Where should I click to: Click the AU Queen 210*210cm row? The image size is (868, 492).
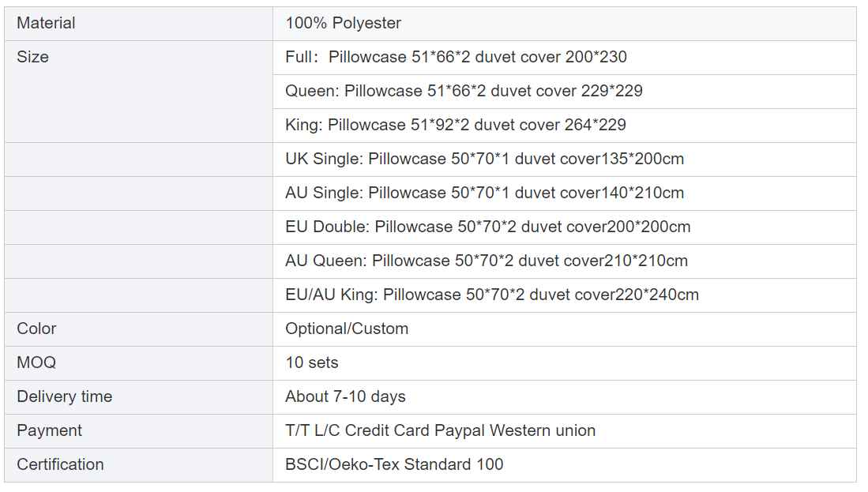pyautogui.click(x=486, y=261)
